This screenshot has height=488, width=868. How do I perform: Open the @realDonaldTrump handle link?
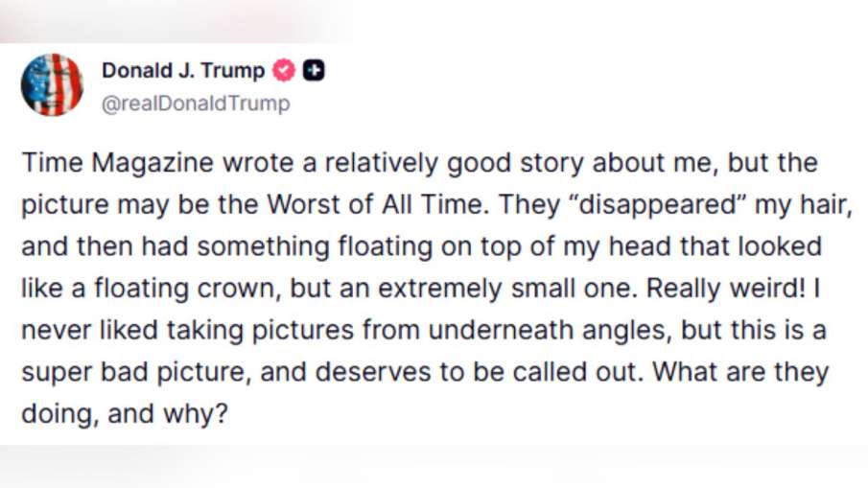coord(195,103)
